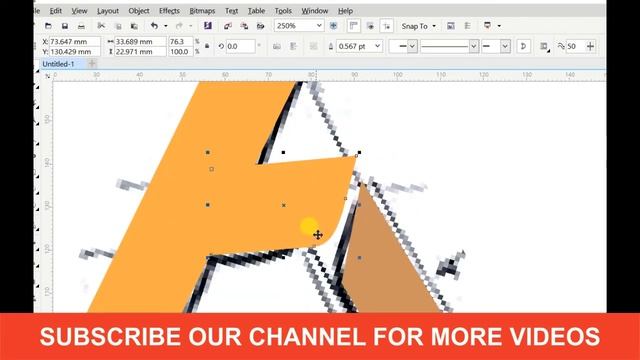This screenshot has width=640, height=360.
Task: Click the Options icon after Snap To
Action: (x=451, y=26)
